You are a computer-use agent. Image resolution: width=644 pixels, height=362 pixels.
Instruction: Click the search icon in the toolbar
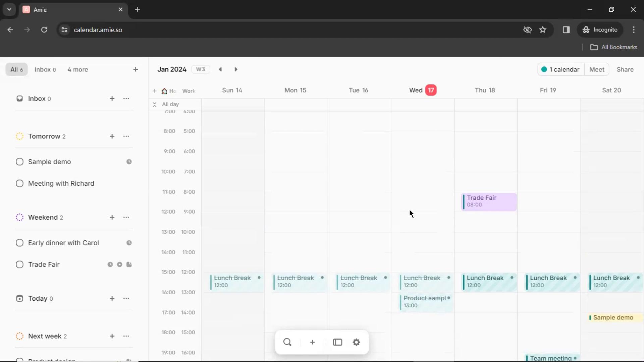[287, 342]
